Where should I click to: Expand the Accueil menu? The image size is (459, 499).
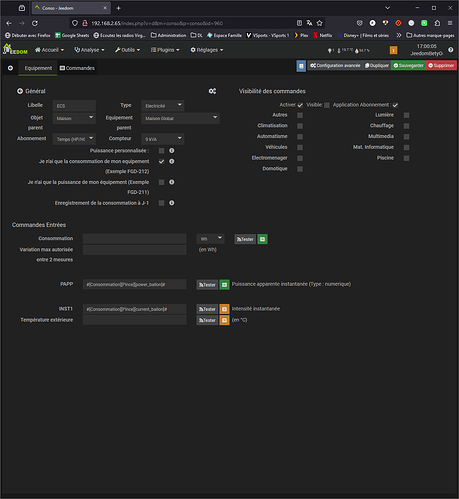tap(49, 50)
